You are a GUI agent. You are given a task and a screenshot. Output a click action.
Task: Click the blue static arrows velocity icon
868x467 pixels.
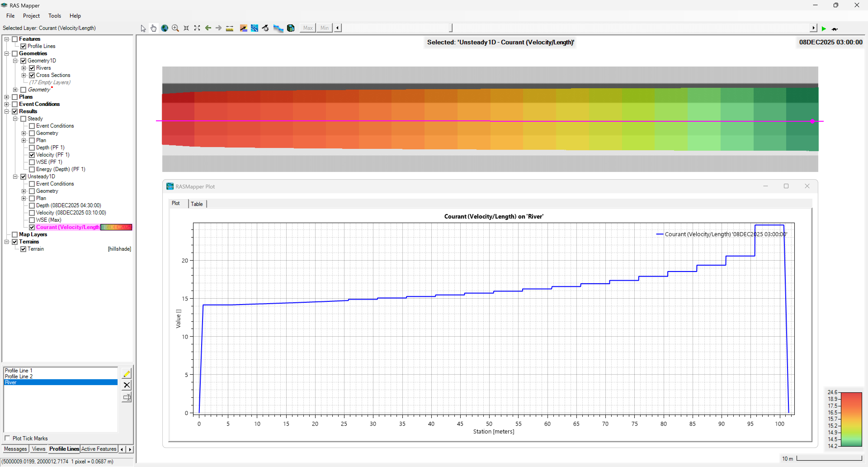[254, 28]
